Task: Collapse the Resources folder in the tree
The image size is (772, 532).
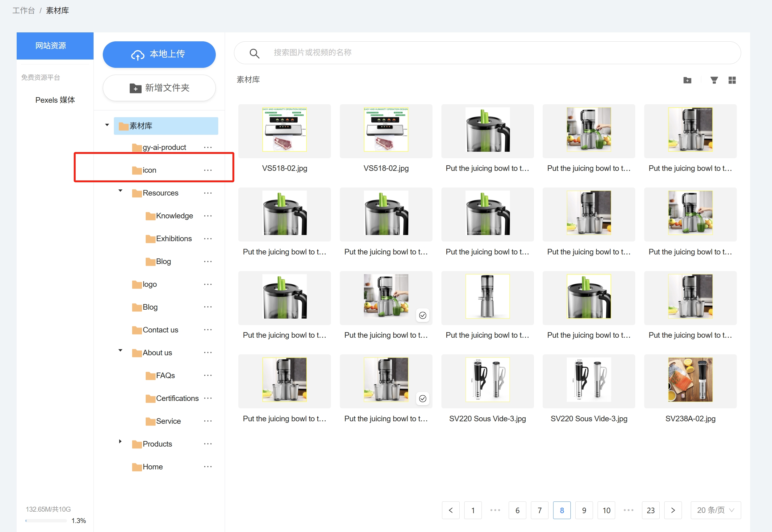Action: click(x=120, y=191)
